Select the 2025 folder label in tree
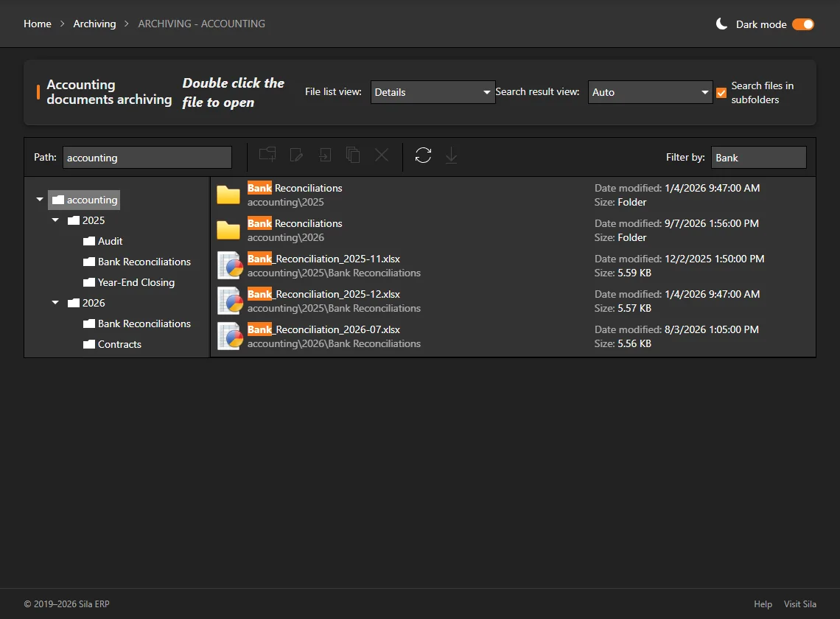Image resolution: width=840 pixels, height=619 pixels. coord(94,220)
